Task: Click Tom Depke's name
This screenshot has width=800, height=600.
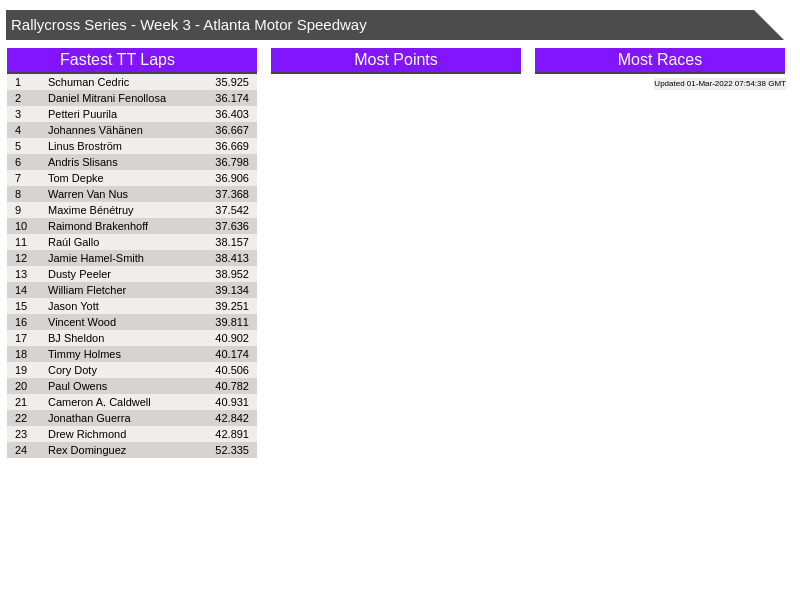Action: [75, 178]
